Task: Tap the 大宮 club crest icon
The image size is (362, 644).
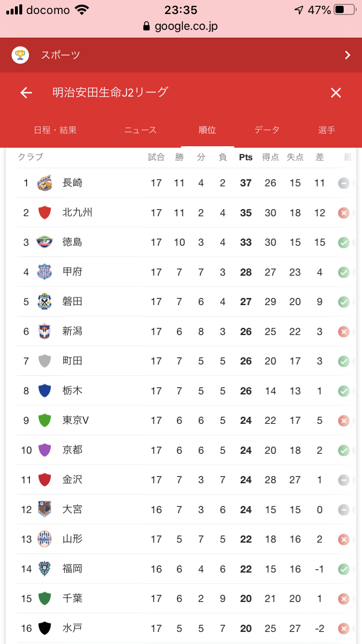Action: click(44, 510)
